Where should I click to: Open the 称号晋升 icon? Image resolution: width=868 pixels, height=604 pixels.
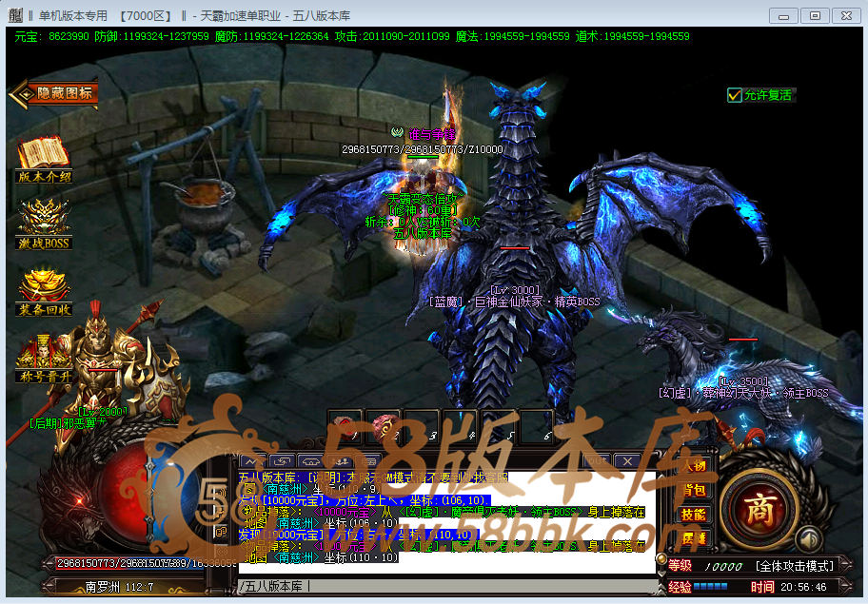click(44, 359)
